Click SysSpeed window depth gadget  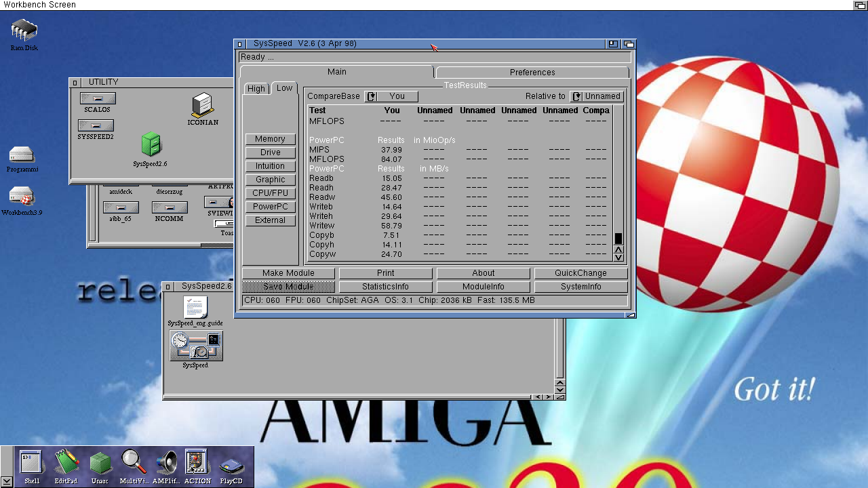tap(629, 44)
